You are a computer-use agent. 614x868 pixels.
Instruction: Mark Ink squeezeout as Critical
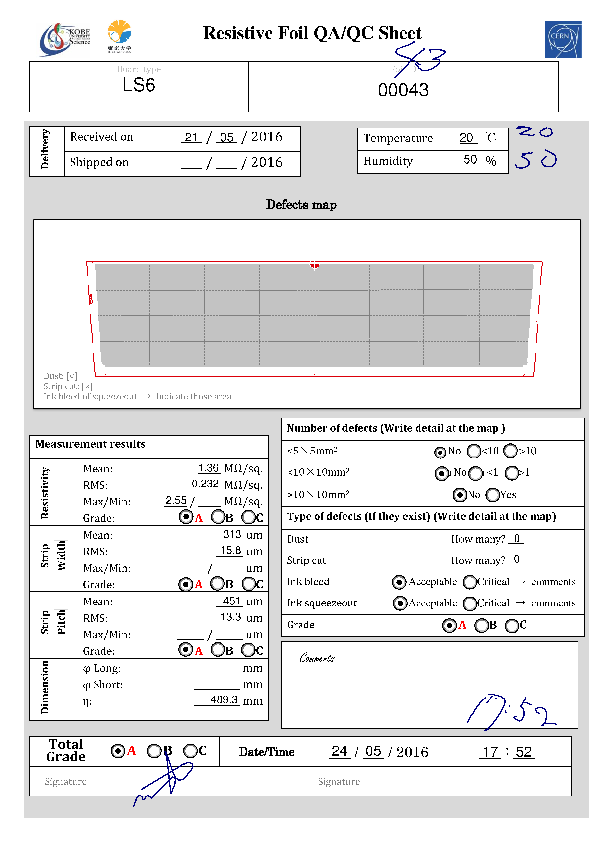click(469, 603)
